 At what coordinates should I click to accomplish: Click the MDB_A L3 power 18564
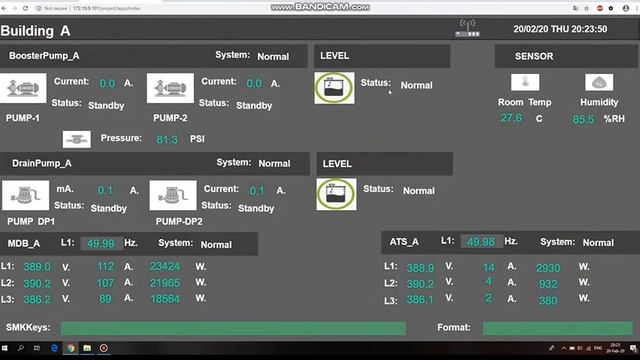[165, 299]
